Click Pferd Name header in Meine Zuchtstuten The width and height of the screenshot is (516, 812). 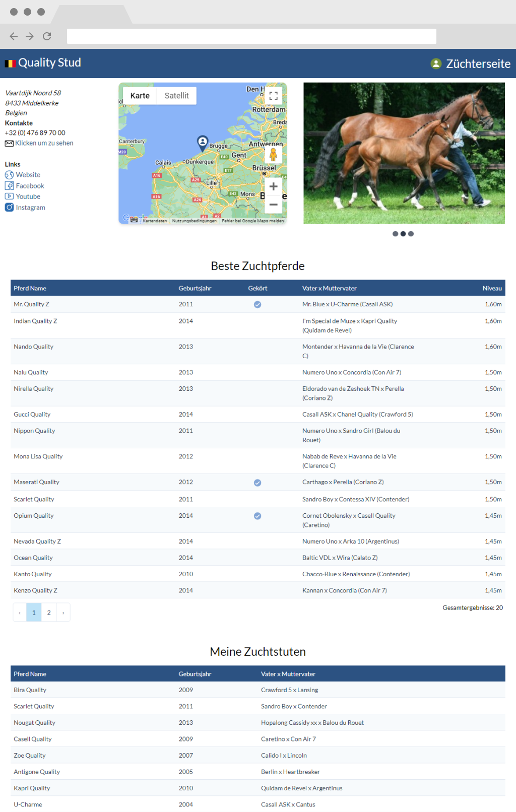[30, 674]
